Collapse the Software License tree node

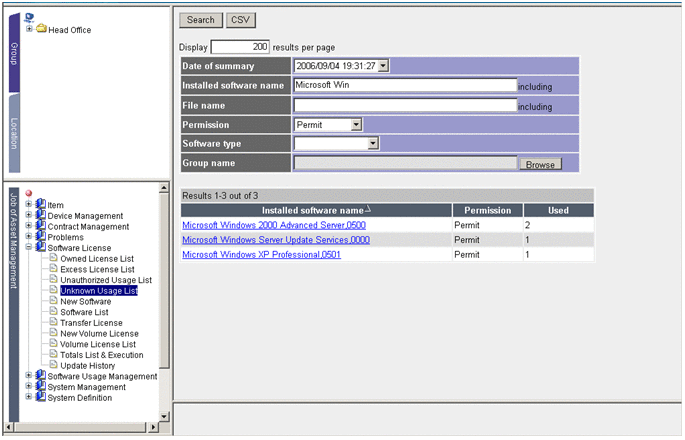pos(30,248)
